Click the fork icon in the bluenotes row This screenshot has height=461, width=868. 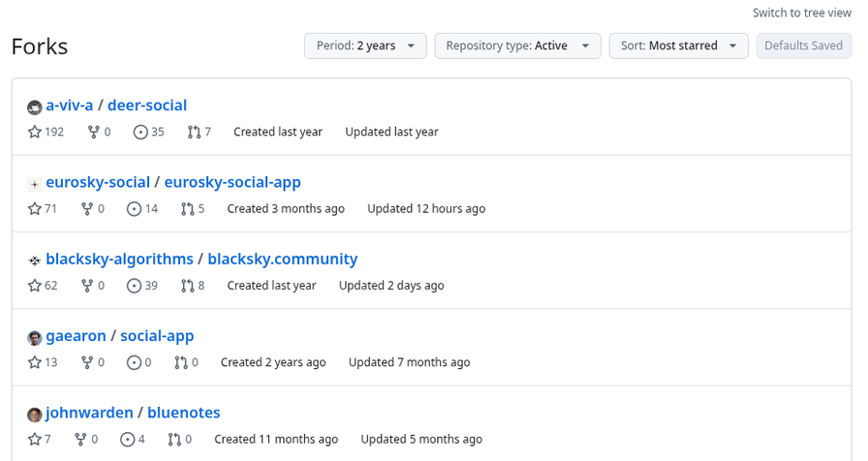80,440
